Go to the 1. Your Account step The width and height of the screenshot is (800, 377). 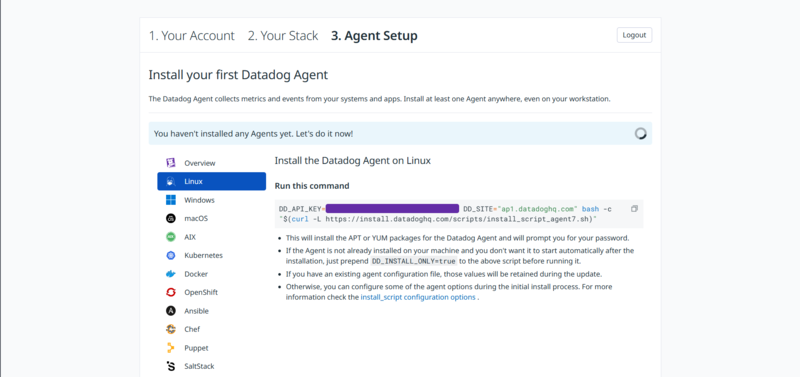[x=191, y=36]
